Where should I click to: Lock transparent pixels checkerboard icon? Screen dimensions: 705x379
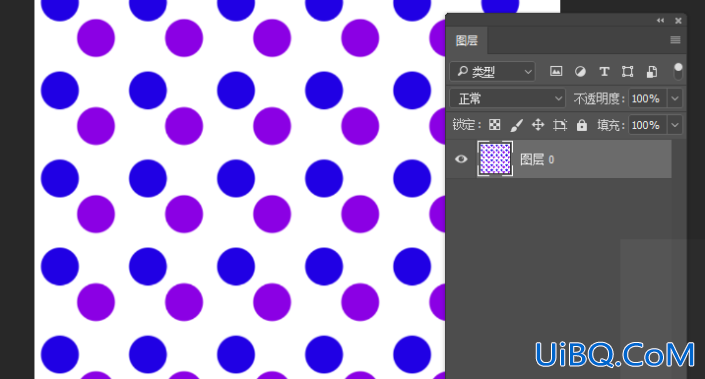(495, 125)
